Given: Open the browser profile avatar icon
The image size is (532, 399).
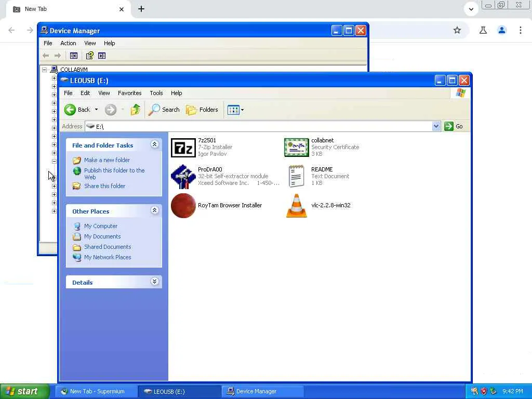Looking at the screenshot, I should point(502,30).
